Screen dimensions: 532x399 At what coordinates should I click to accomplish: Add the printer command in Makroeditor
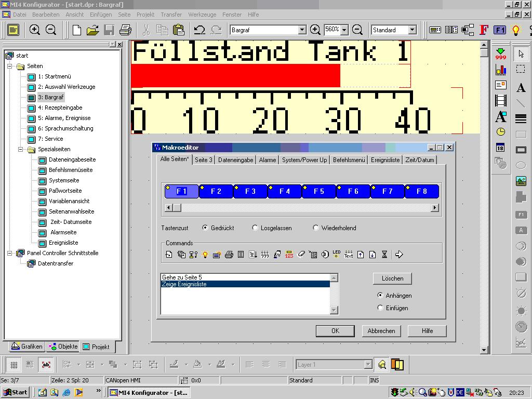click(x=229, y=255)
